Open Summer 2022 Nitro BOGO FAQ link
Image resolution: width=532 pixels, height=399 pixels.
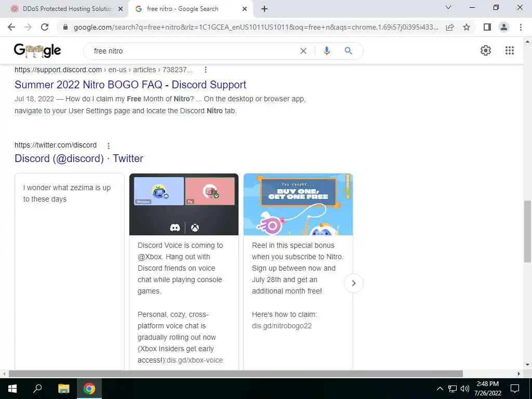(130, 85)
